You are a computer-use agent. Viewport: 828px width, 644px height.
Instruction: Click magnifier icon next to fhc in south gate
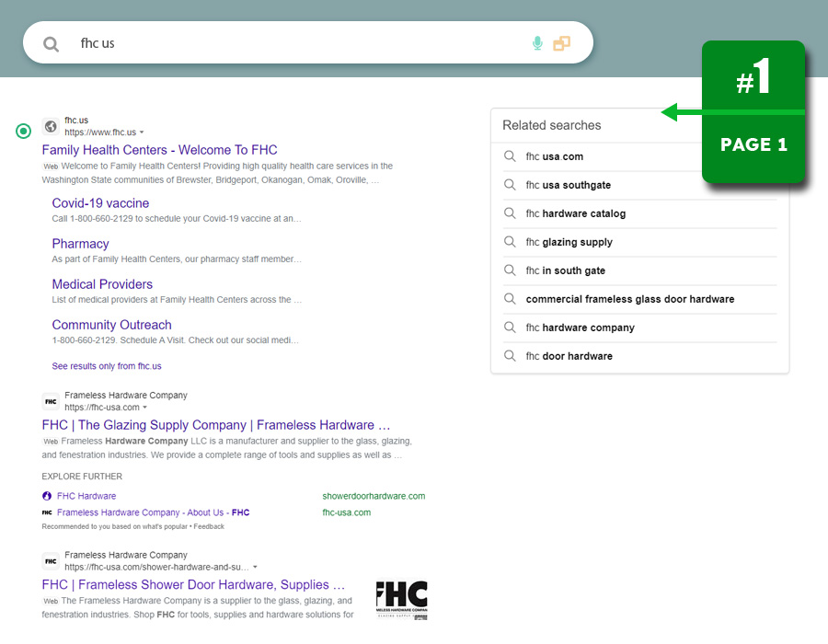[510, 270]
